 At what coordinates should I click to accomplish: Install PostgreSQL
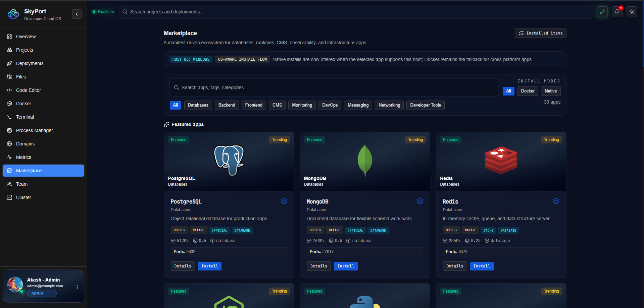click(210, 266)
